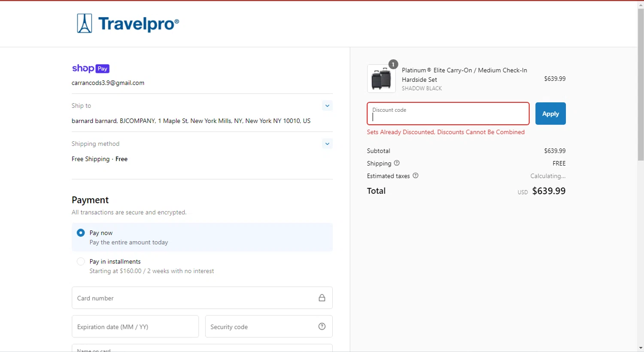
Task: Click the card number lock icon
Action: [322, 298]
